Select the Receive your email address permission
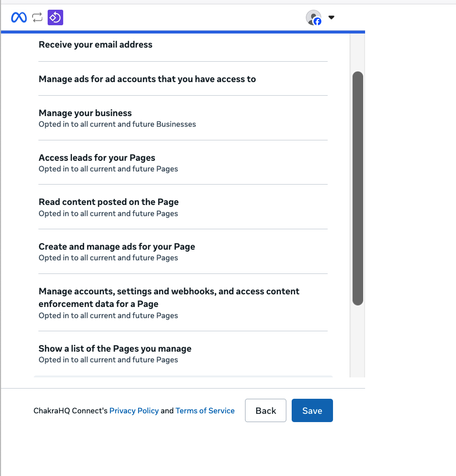 pos(95,45)
